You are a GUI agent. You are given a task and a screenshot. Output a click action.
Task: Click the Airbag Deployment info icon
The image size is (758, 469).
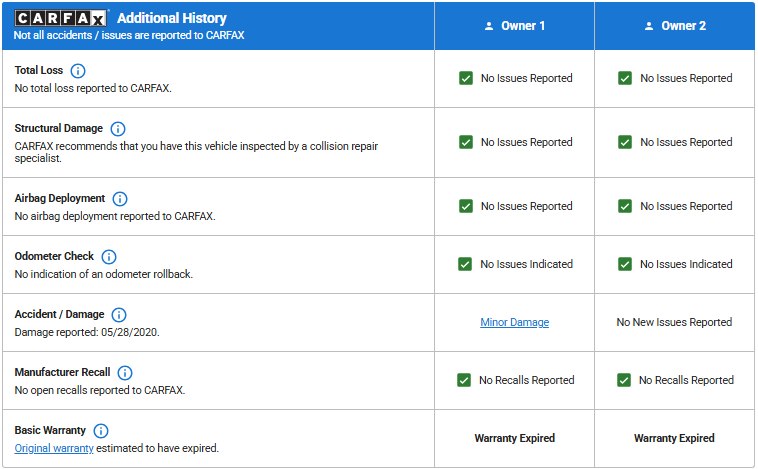pos(120,199)
